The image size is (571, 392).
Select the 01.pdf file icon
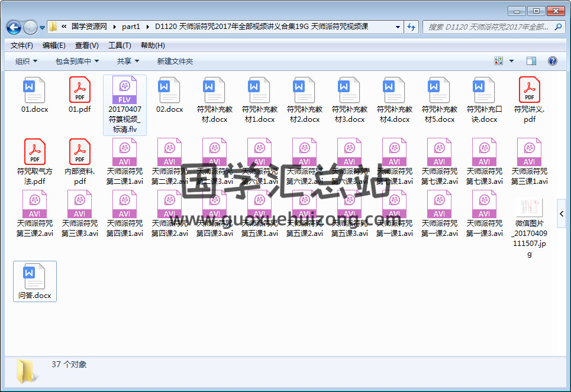[80, 90]
